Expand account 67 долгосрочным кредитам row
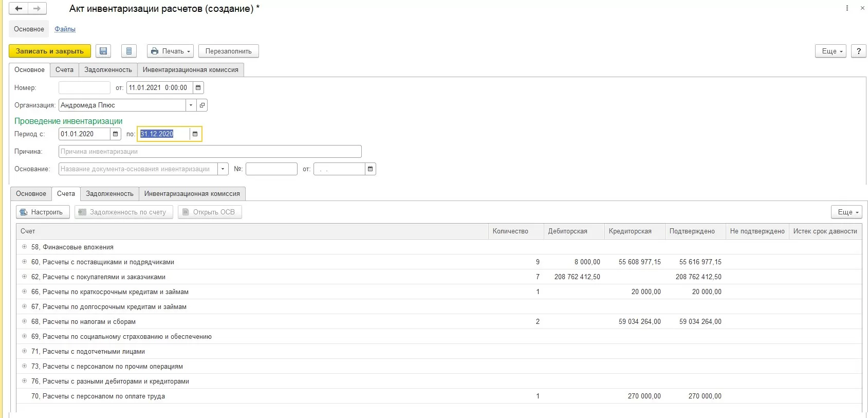868x418 pixels. pos(24,306)
